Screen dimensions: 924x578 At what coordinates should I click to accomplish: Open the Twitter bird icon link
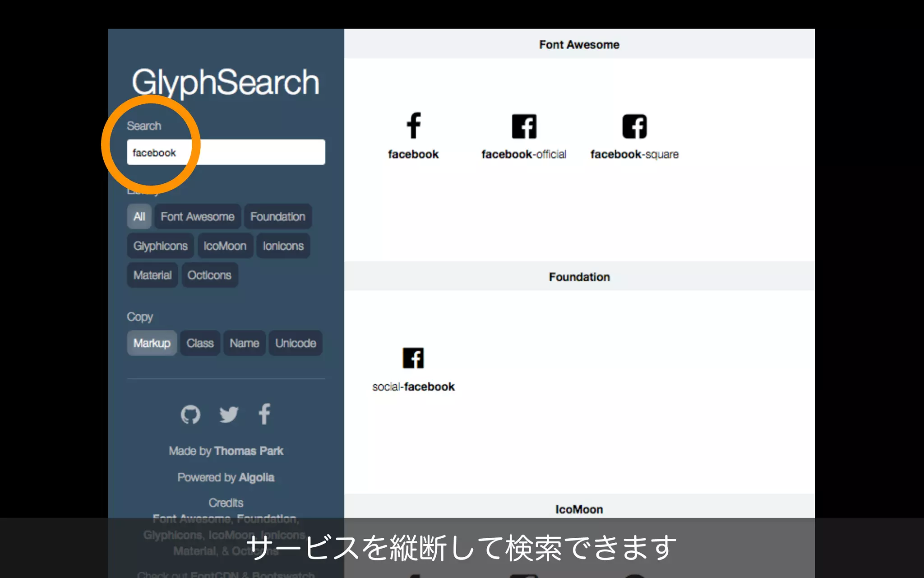click(x=228, y=414)
